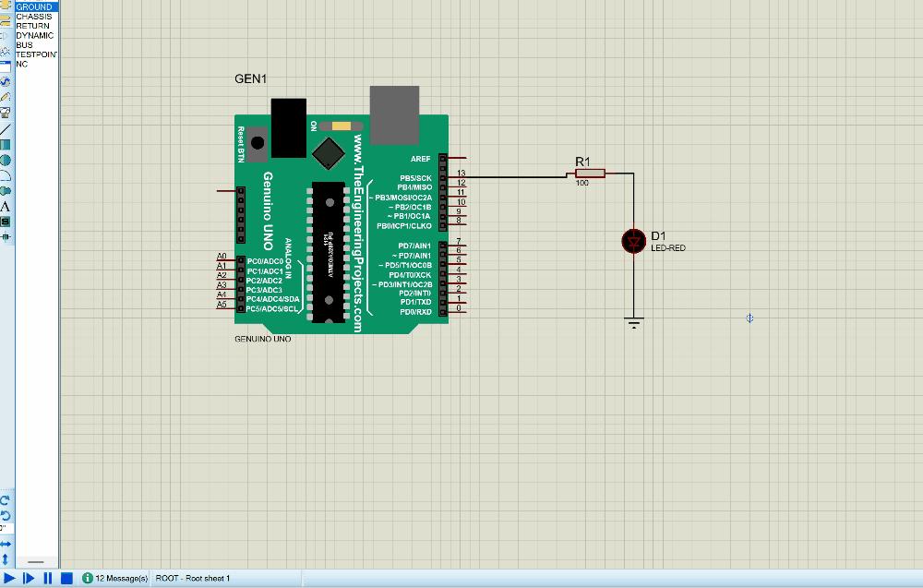This screenshot has height=588, width=923.
Task: Click the GEN1 component label
Action: 251,78
